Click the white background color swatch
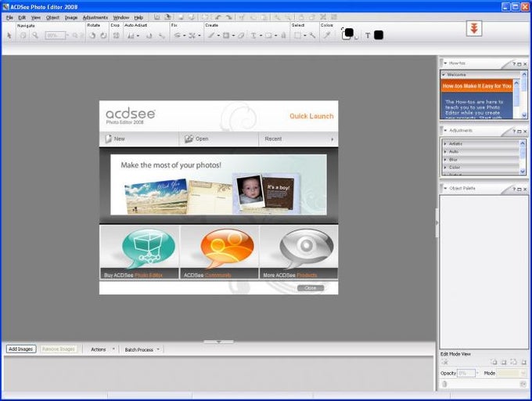Viewport: 532px width, 401px height. (344, 37)
